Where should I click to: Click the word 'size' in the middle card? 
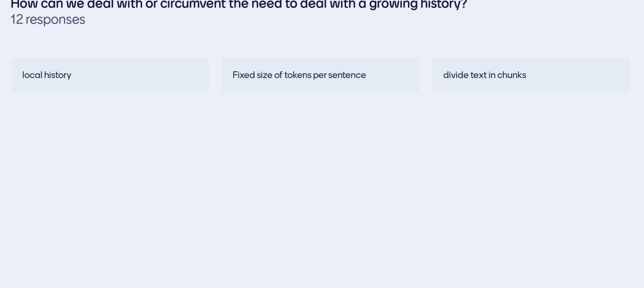tap(264, 75)
